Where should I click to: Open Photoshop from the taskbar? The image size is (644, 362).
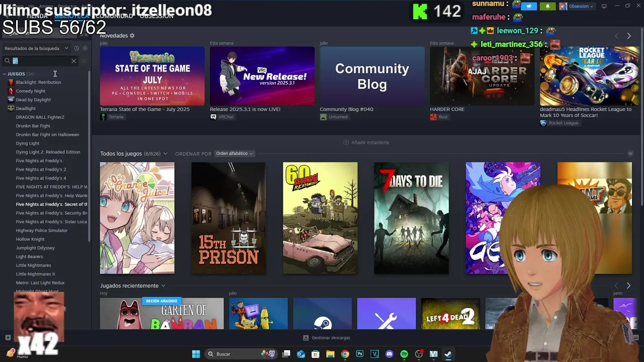360,354
